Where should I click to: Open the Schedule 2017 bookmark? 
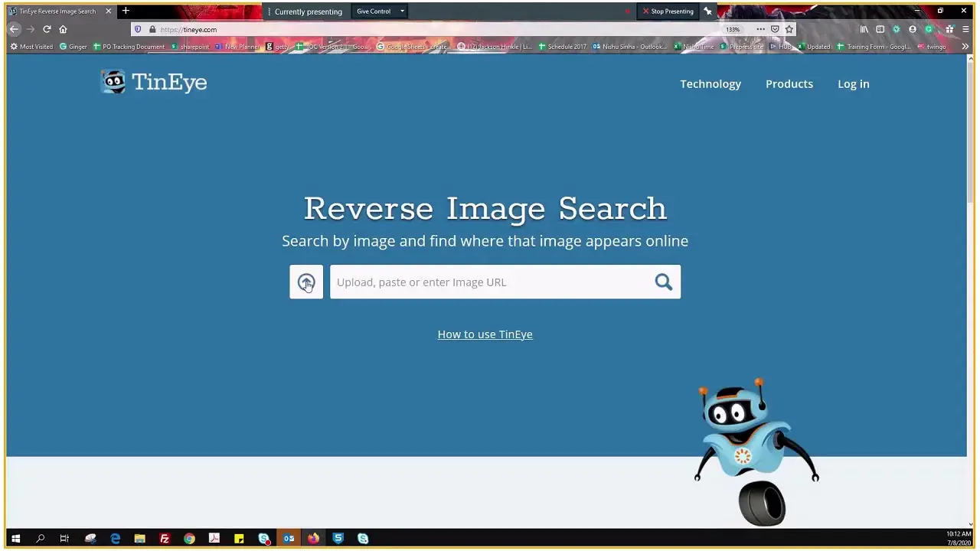tap(562, 47)
